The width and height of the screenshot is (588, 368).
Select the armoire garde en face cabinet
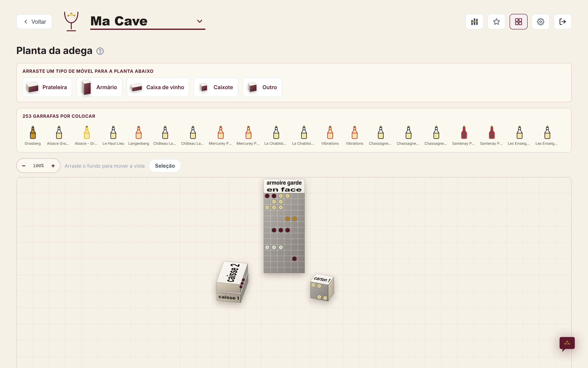284,226
